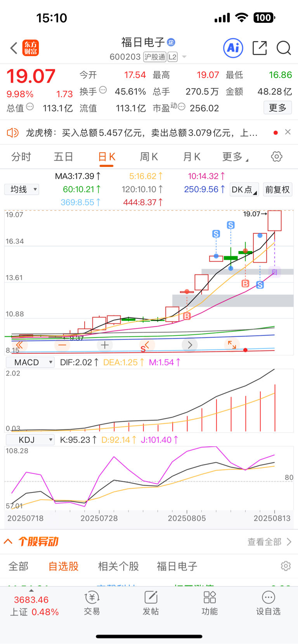Open the DK点 dropdown
The height and width of the screenshot is (644, 298).
pyautogui.click(x=244, y=190)
